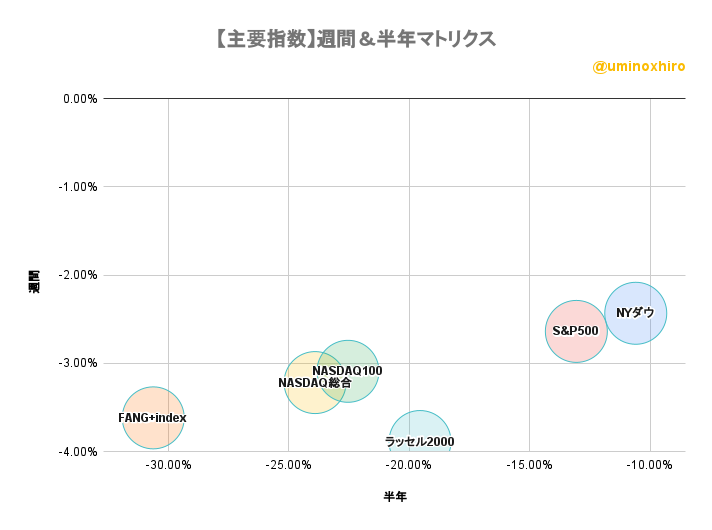Click the -4.00% y-axis label

point(78,452)
